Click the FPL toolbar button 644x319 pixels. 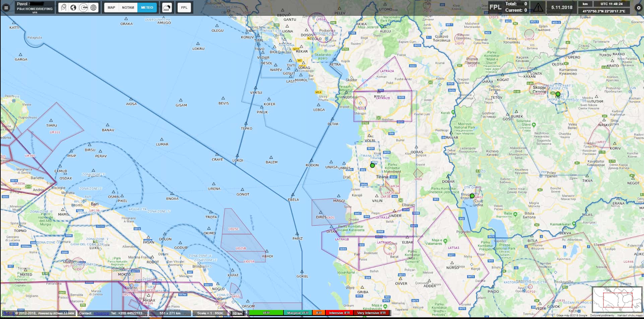click(184, 7)
